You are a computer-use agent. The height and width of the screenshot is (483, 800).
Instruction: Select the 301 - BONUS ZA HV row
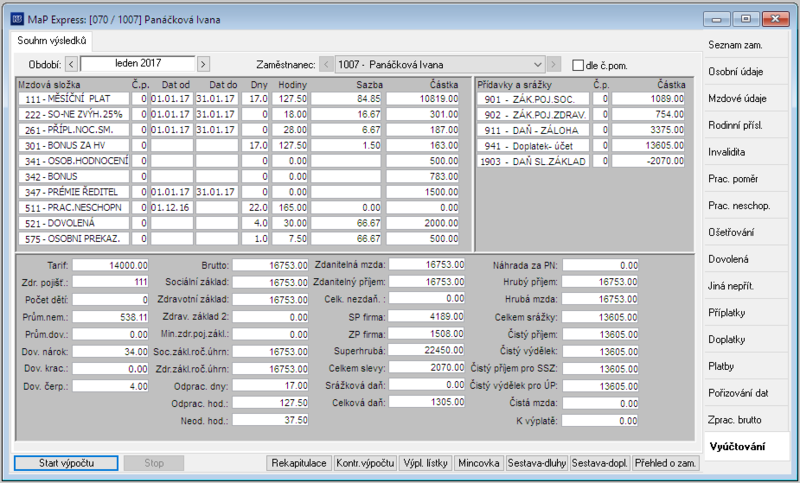point(238,145)
